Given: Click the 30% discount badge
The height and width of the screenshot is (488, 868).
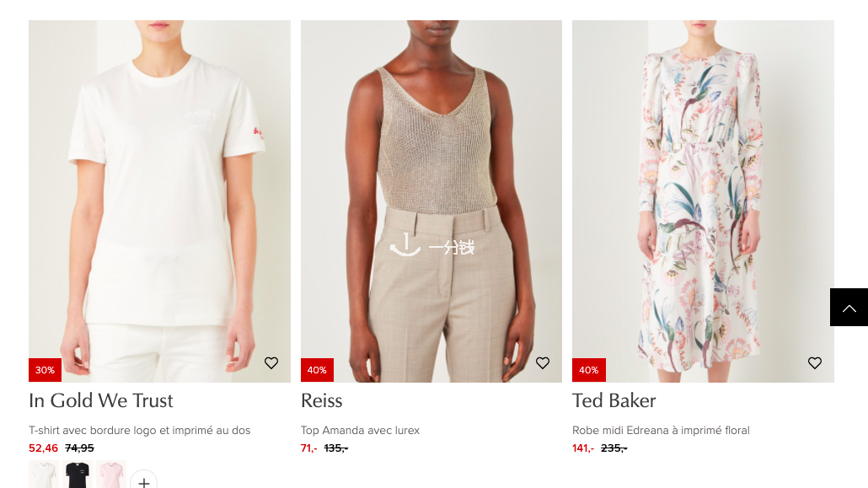Looking at the screenshot, I should [x=45, y=370].
